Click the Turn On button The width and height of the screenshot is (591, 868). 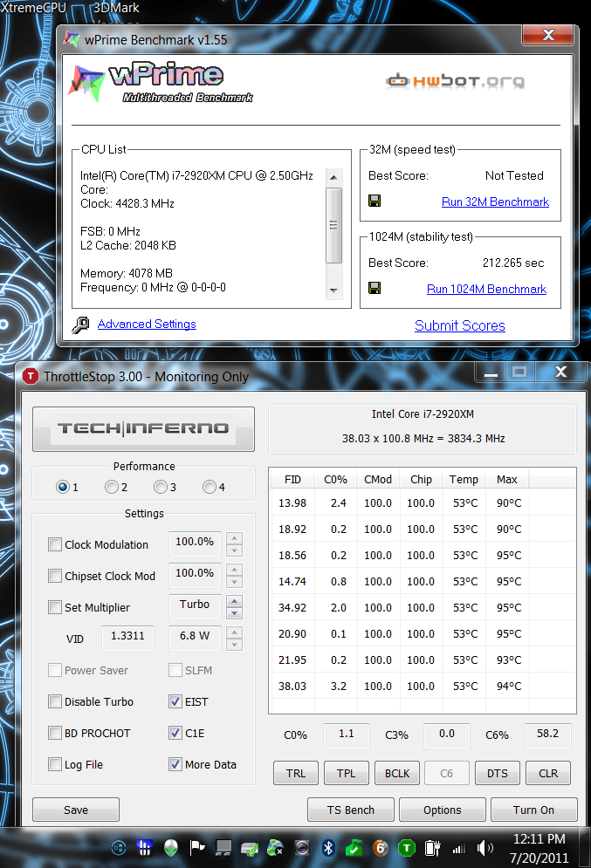(x=534, y=810)
